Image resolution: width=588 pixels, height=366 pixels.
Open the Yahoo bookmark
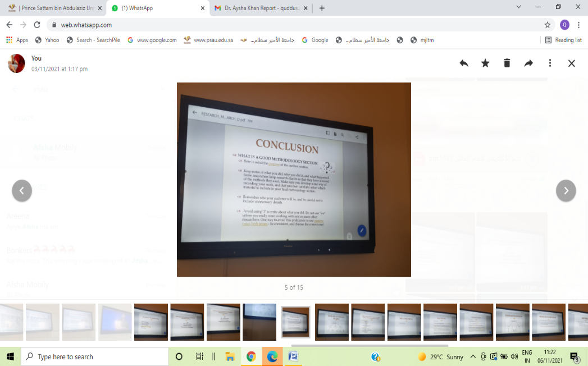[47, 40]
